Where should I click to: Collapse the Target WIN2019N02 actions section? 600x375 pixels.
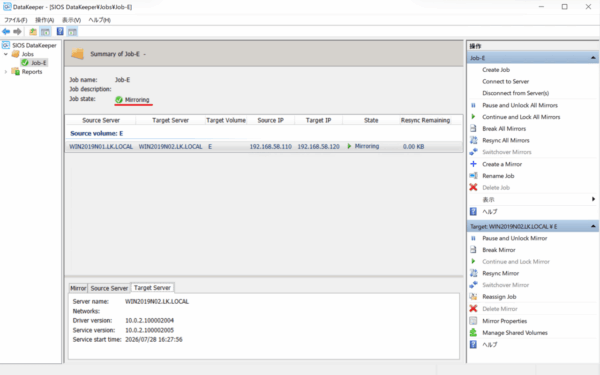tap(593, 227)
